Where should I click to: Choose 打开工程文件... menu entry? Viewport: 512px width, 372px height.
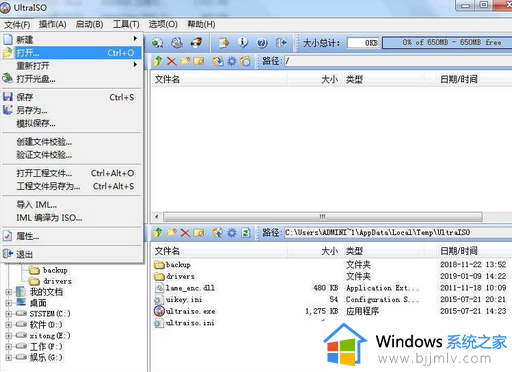click(x=72, y=173)
